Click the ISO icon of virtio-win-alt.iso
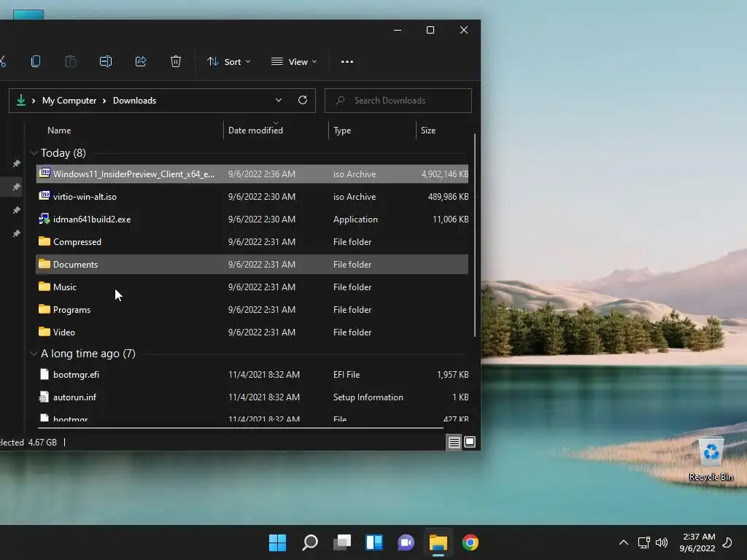 point(44,195)
